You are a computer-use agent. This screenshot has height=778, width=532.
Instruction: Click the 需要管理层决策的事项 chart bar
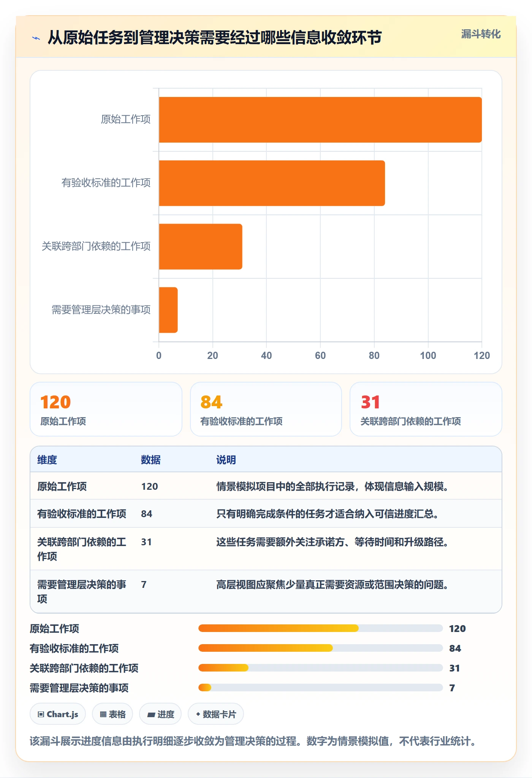(168, 310)
